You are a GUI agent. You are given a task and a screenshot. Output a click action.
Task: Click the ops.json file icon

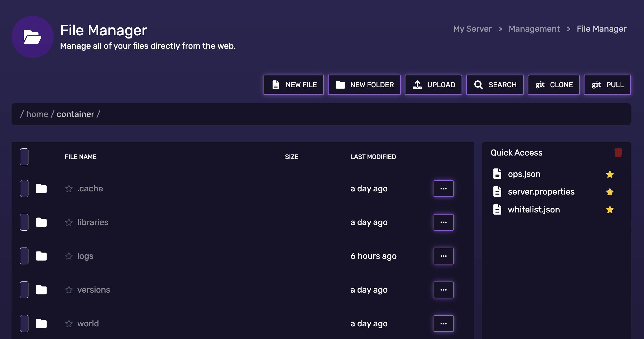[497, 174]
